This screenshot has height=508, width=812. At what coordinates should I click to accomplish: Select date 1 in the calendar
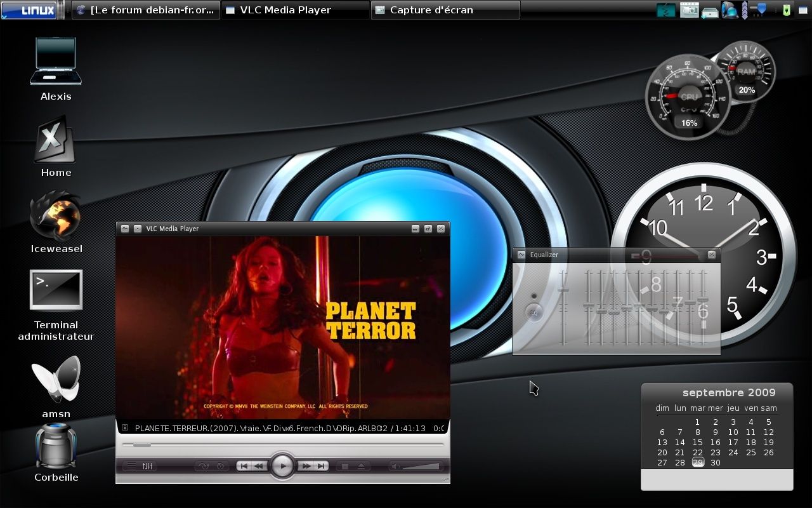[x=698, y=422]
